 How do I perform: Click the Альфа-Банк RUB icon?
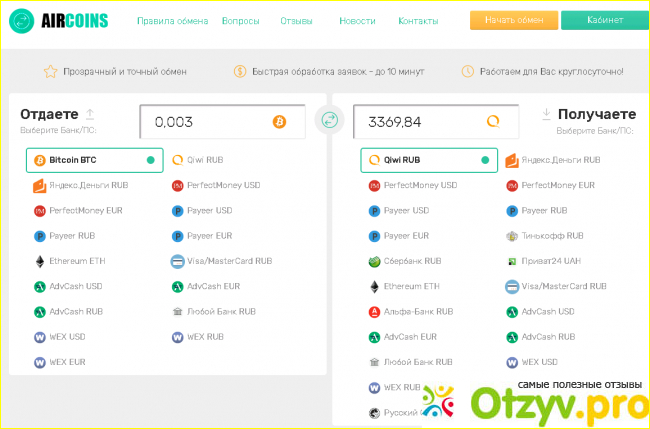click(375, 312)
